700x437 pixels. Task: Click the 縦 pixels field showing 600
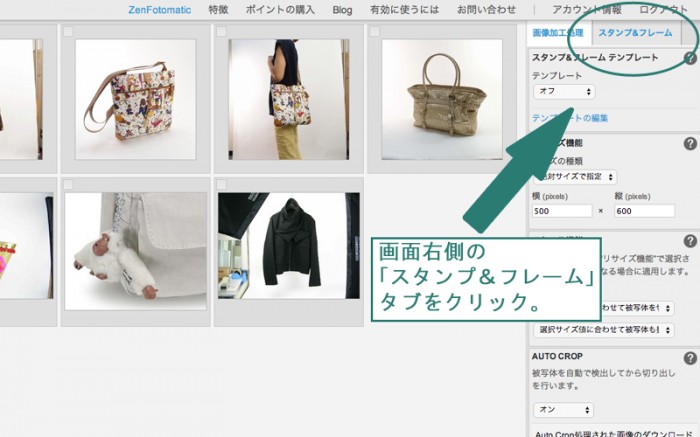pyautogui.click(x=644, y=211)
